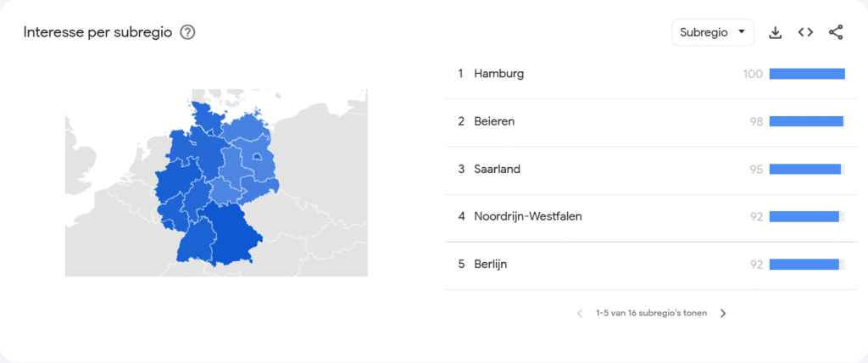Share the subregion interest widget
This screenshot has width=868, height=363.
tap(836, 32)
